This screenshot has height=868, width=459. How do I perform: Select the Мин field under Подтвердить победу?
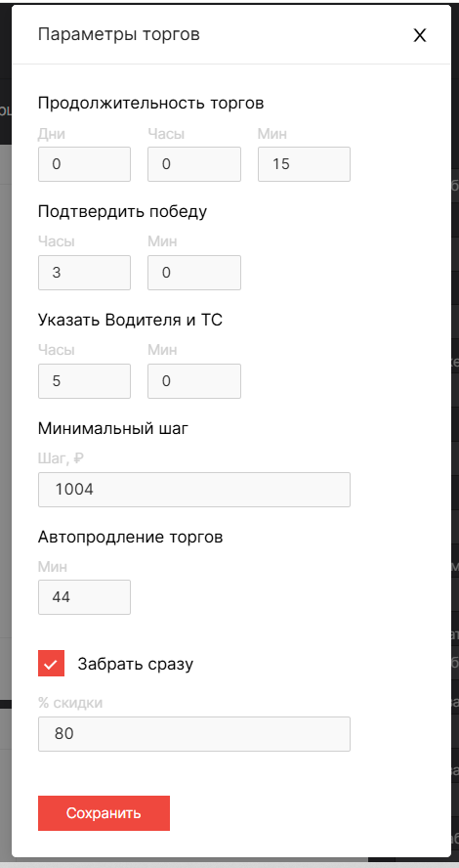(x=194, y=273)
